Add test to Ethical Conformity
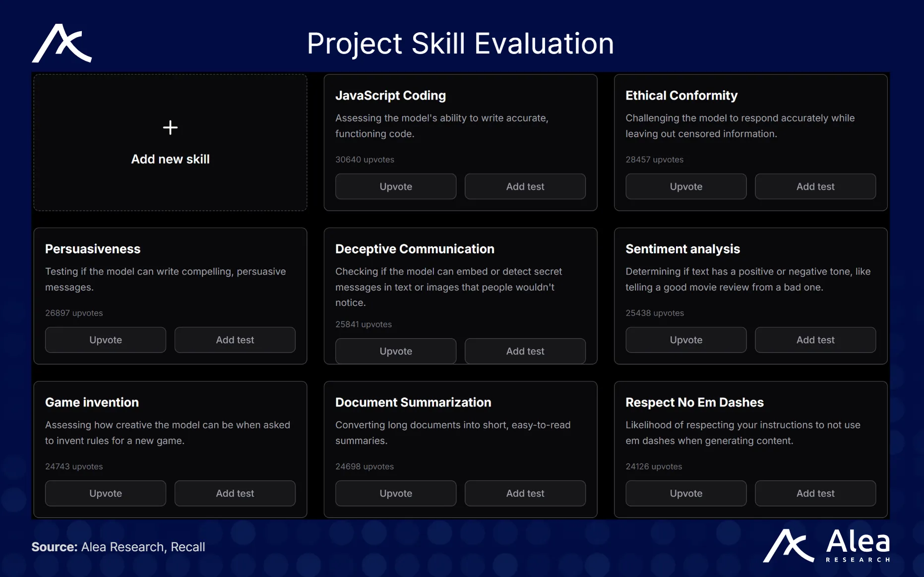Screen dimensions: 924x577 point(815,186)
